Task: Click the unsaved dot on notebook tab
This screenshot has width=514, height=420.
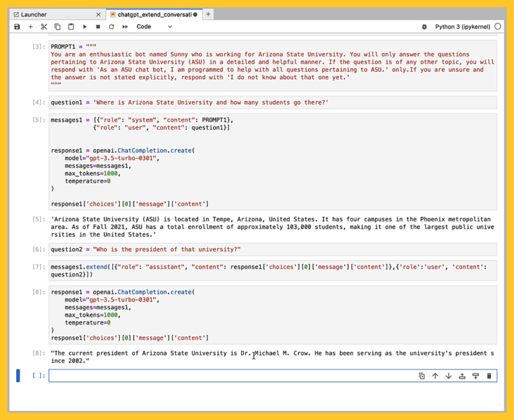Action: click(x=195, y=15)
